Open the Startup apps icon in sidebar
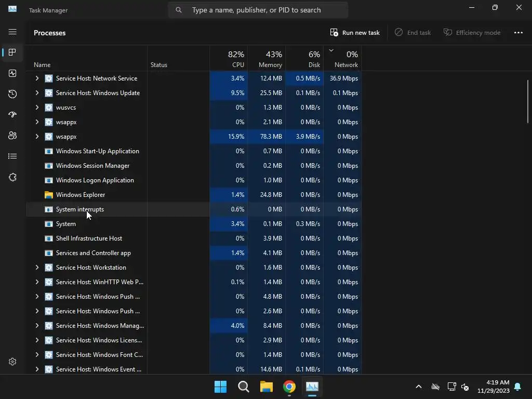The height and width of the screenshot is (399, 532). coord(12,115)
